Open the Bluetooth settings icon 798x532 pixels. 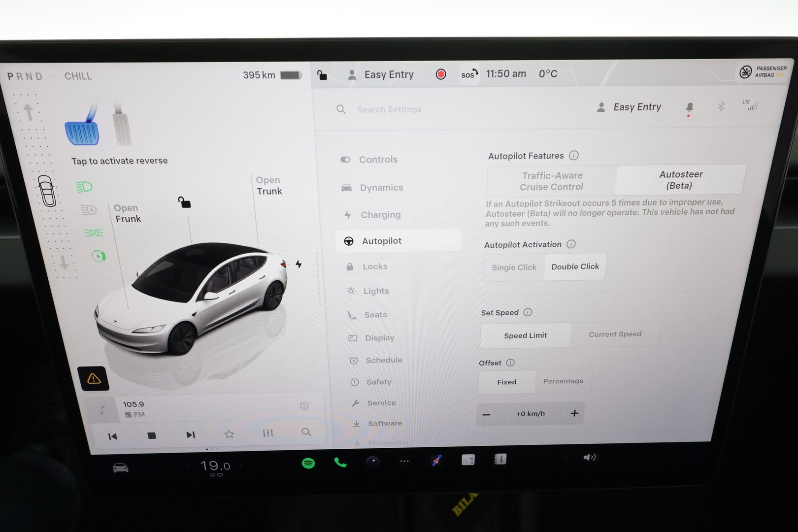[722, 106]
